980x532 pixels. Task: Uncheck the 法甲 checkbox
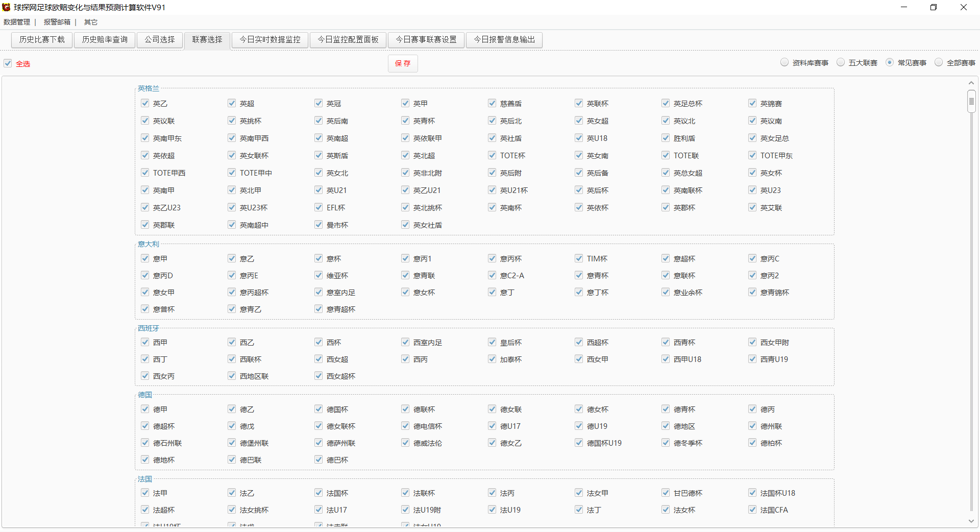(145, 493)
